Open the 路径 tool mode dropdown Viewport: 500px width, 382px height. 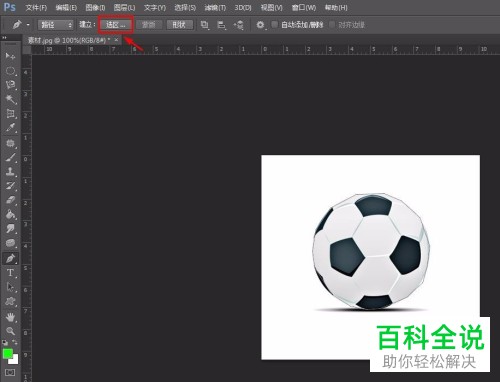55,25
